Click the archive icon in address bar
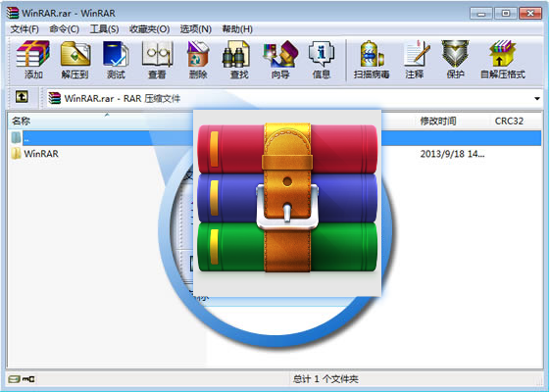550x392 pixels. [x=54, y=98]
